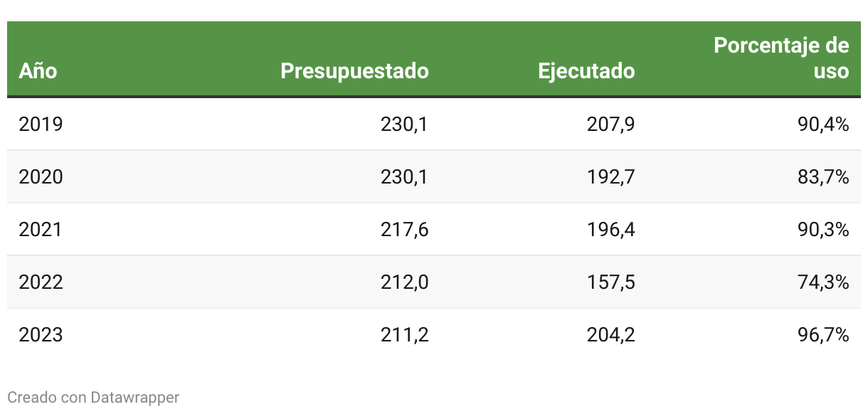The height and width of the screenshot is (414, 868).
Task: Click the 83,7% usage percentage
Action: (x=823, y=177)
